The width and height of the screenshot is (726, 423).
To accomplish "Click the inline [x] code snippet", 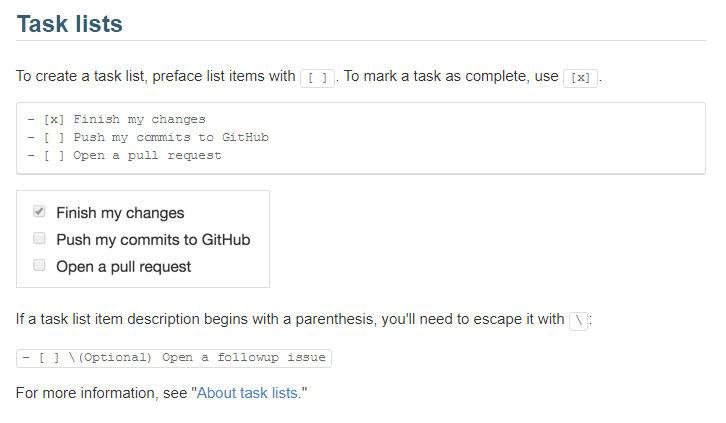I will (x=580, y=78).
